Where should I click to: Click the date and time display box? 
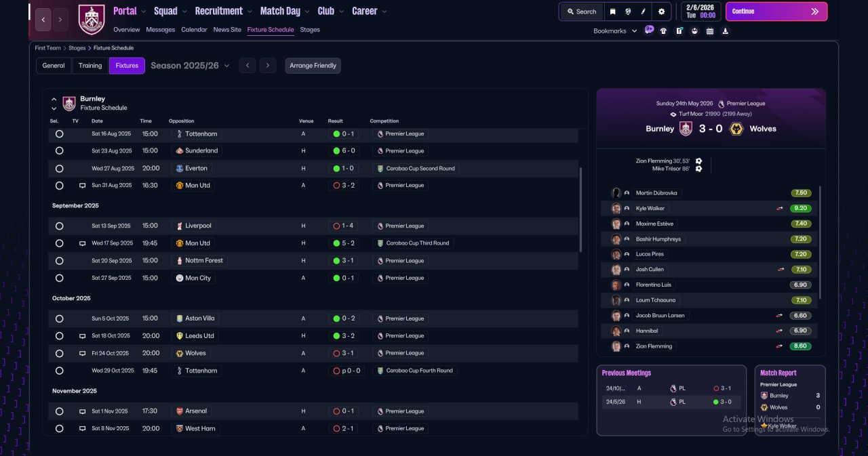(701, 12)
